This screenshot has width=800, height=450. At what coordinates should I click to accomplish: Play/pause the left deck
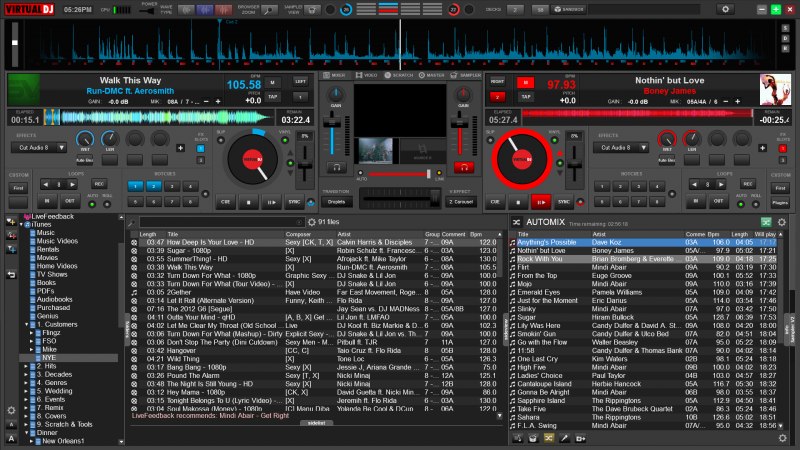pyautogui.click(x=271, y=202)
